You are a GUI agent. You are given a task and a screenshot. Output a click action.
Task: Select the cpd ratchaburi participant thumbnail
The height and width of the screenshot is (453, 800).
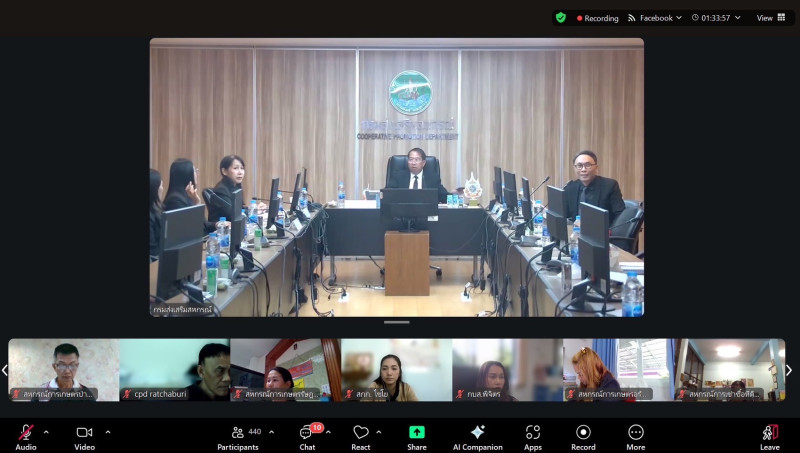(174, 370)
